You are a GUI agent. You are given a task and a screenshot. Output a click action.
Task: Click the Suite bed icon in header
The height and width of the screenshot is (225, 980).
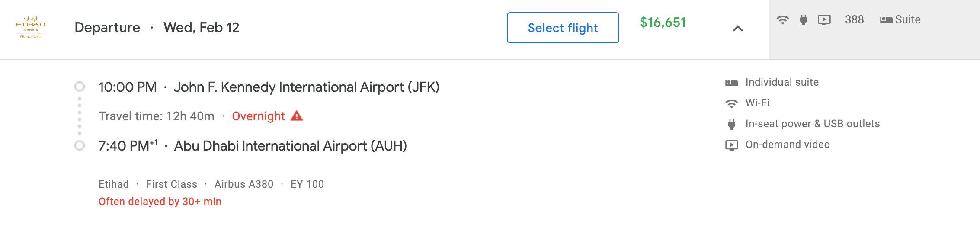(886, 20)
